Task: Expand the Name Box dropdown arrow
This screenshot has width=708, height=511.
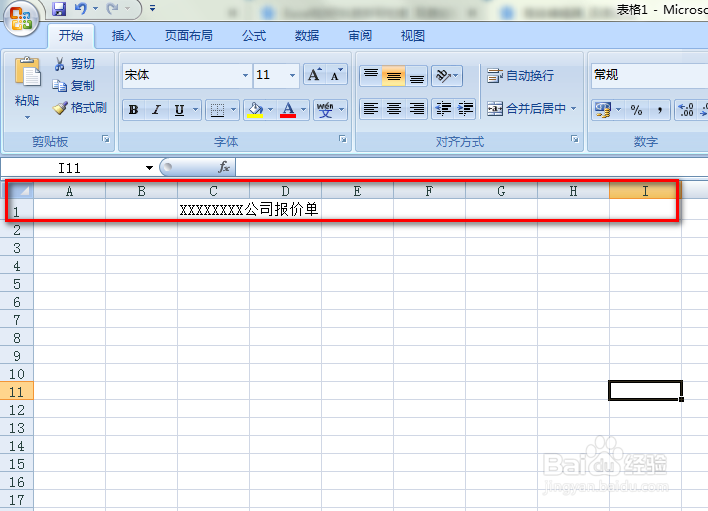Action: 149,168
